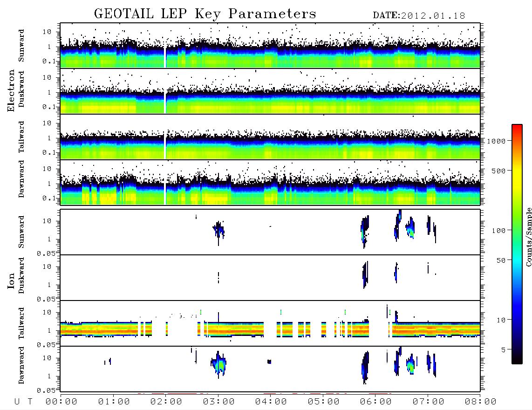Click the 1000 color bar tick label

point(496,141)
